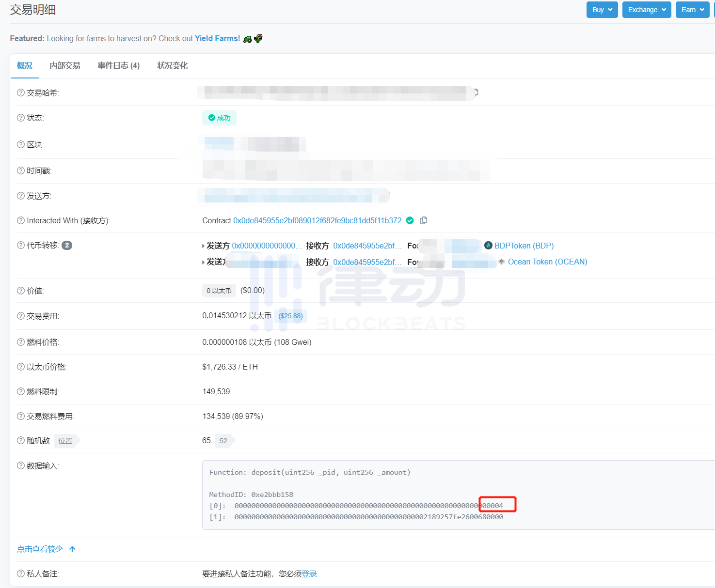
Task: Click the $25.88 fee price badge
Action: click(x=290, y=316)
